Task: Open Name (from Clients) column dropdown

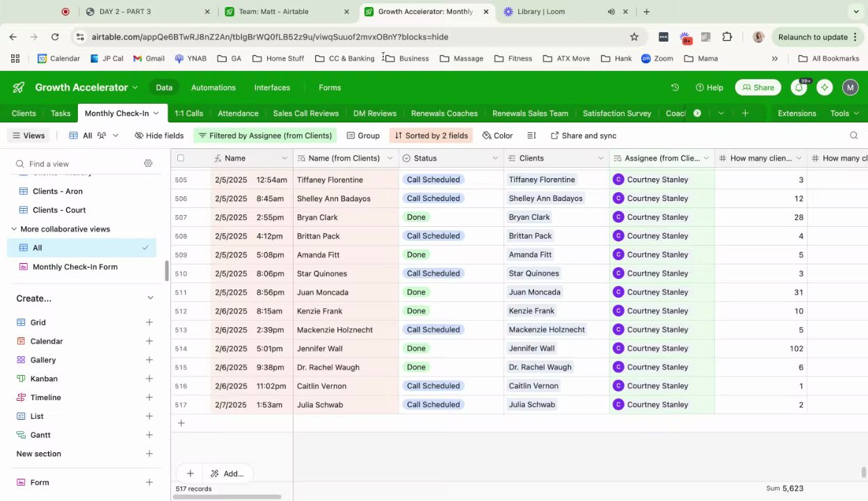Action: 389,159
